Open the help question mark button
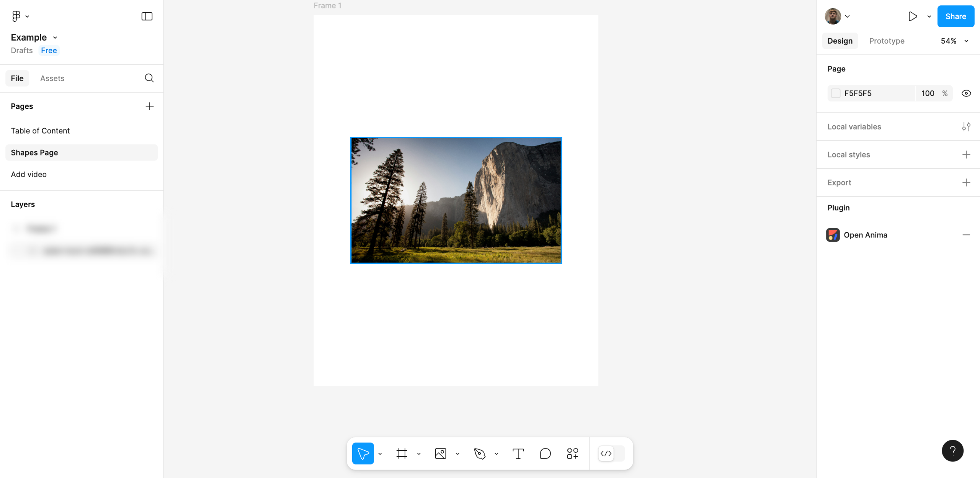Viewport: 980px width, 478px height. 952,451
